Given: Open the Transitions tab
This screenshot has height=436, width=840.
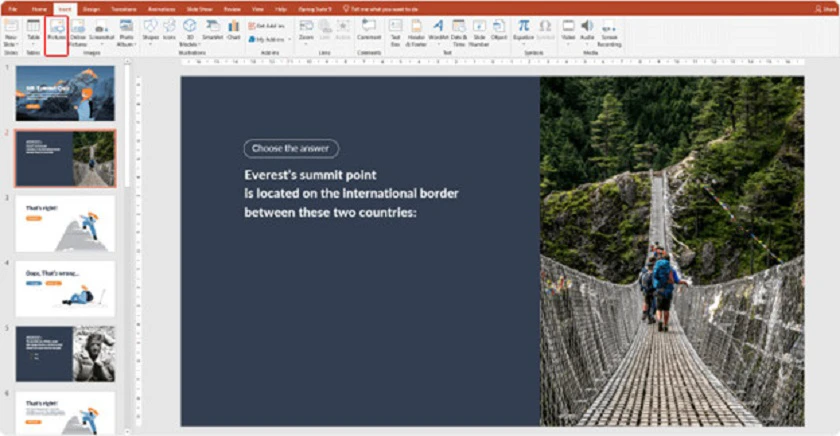Looking at the screenshot, I should (x=124, y=9).
